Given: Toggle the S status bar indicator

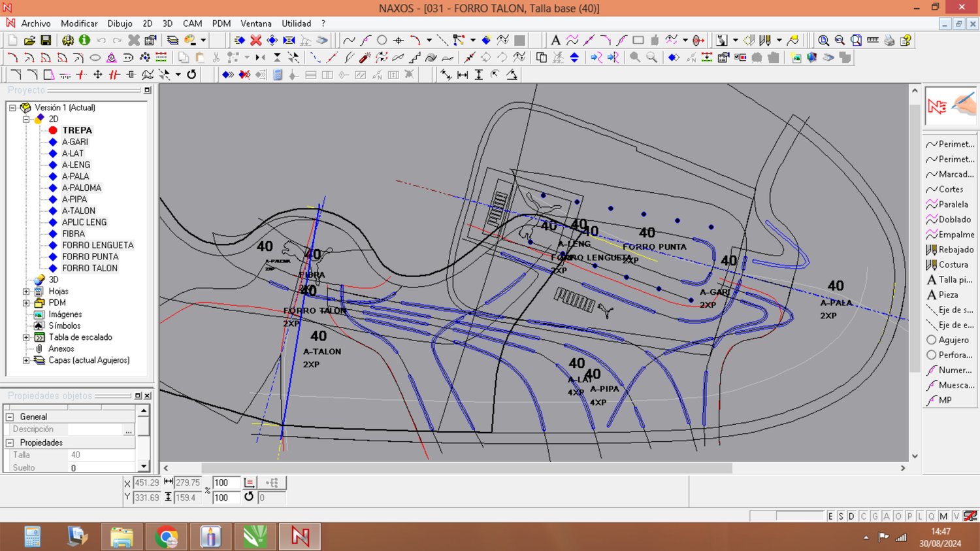Looking at the screenshot, I should (x=841, y=516).
